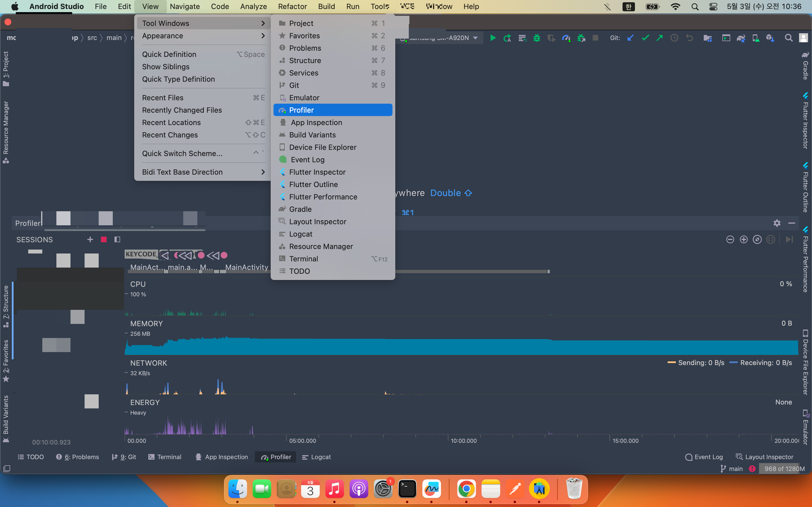Click the Event Log status button
Image resolution: width=812 pixels, height=507 pixels.
[x=704, y=457]
